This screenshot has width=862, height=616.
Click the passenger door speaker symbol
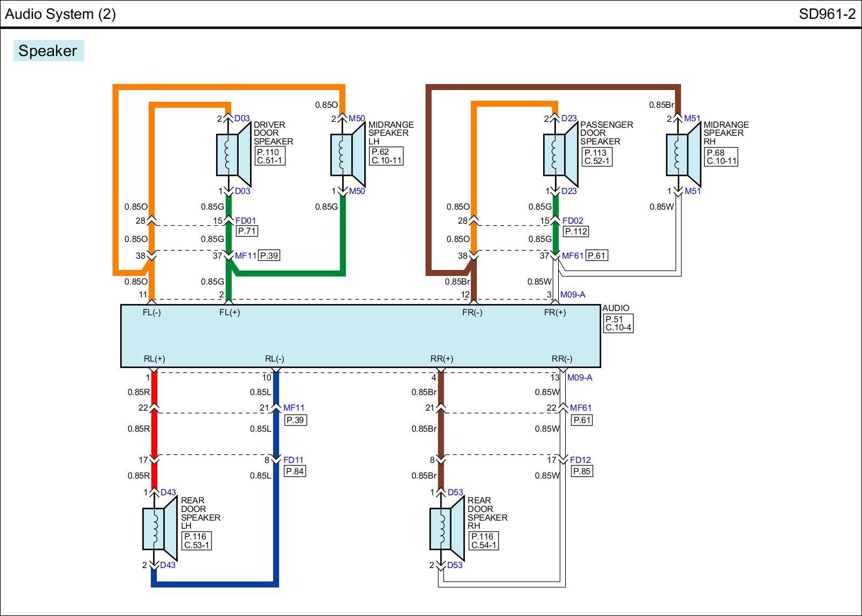pos(560,155)
